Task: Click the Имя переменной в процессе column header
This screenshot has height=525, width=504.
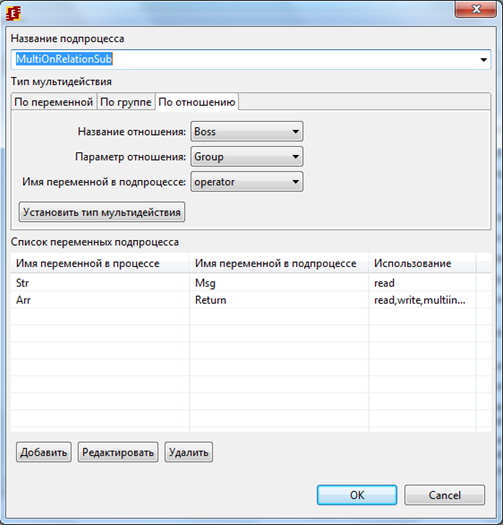Action: pyautogui.click(x=100, y=264)
